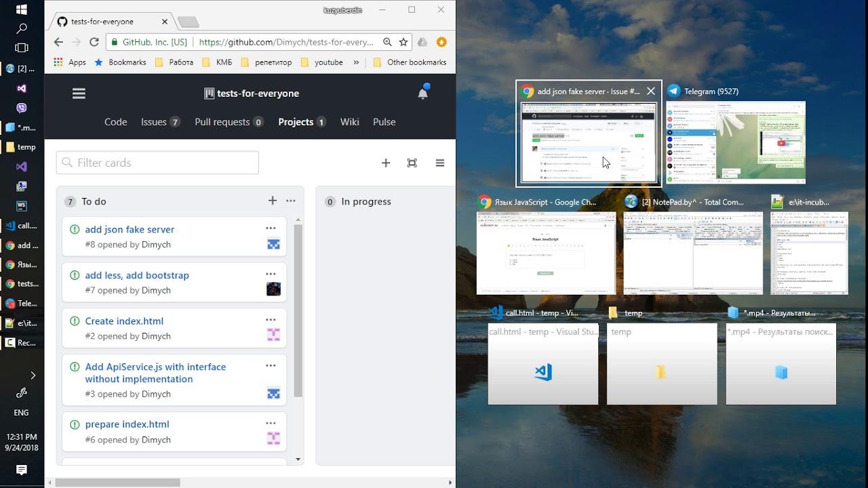Image resolution: width=868 pixels, height=488 pixels.
Task: Click the Chrome address bar URL
Action: [286, 42]
